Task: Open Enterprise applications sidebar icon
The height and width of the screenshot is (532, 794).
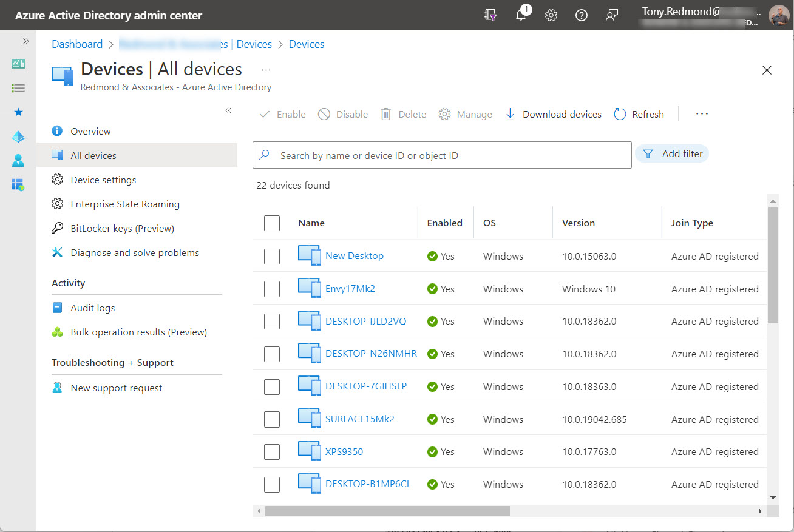Action: (18, 185)
